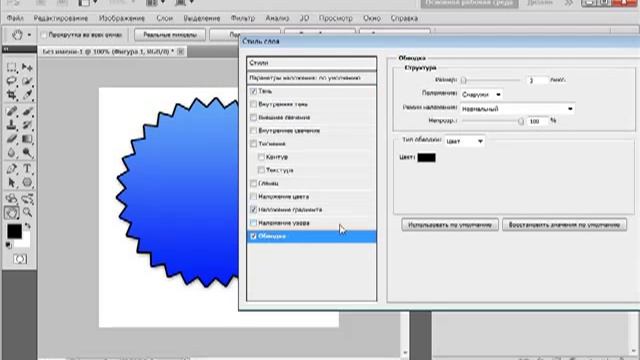The image size is (640, 360).
Task: Collapse the toolbox panel double-arrow
Action: (x=6, y=49)
